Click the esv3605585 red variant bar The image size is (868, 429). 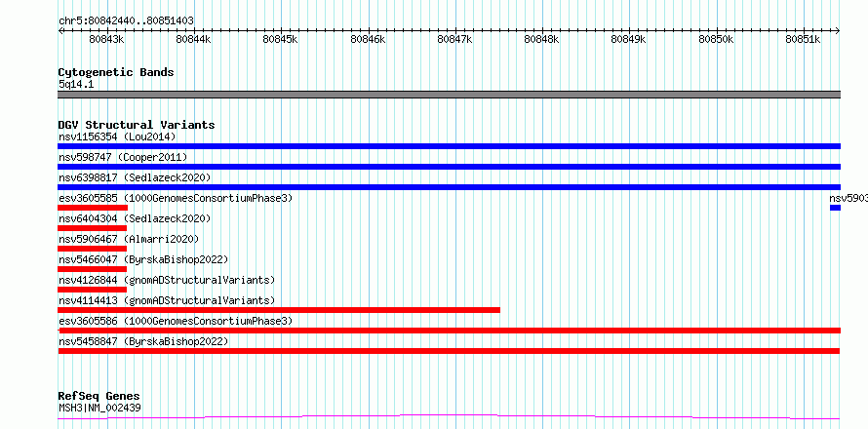[x=93, y=208]
